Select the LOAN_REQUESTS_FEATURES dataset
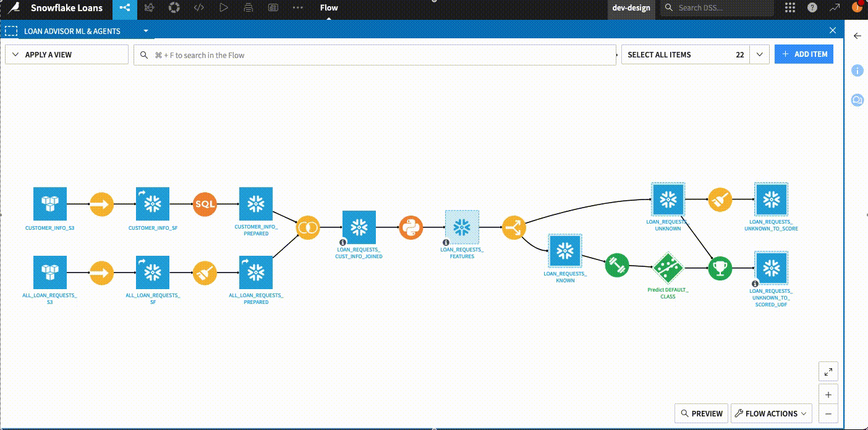The image size is (868, 430). [x=462, y=227]
